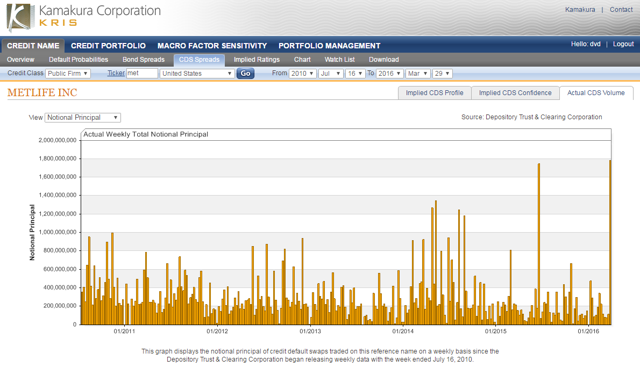Click the Logout link
Viewport: 640px width, 367px height.
pyautogui.click(x=623, y=44)
